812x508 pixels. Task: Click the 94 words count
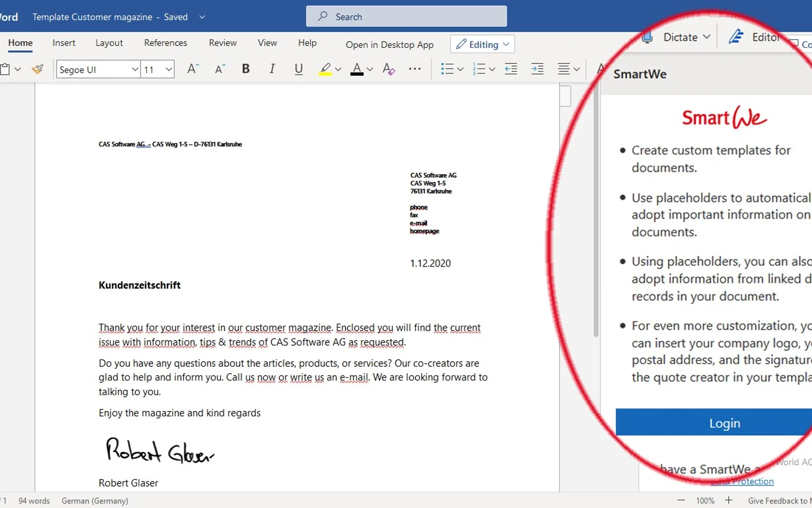click(34, 501)
